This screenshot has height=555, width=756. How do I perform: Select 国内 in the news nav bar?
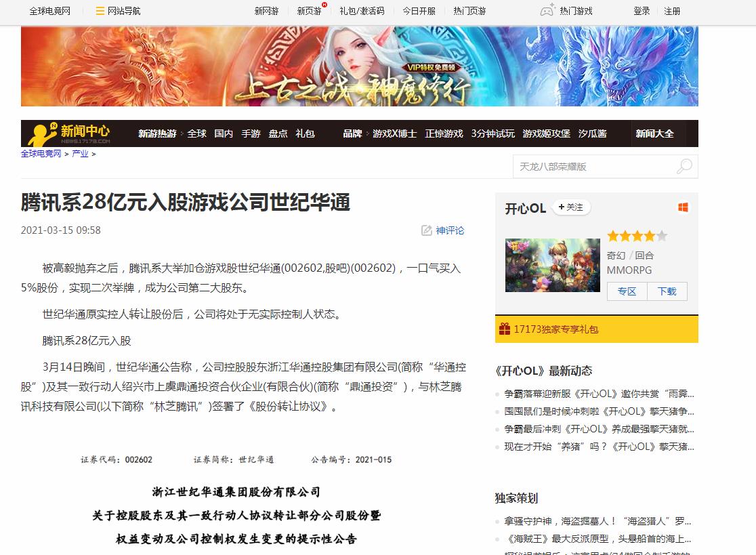tap(224, 133)
